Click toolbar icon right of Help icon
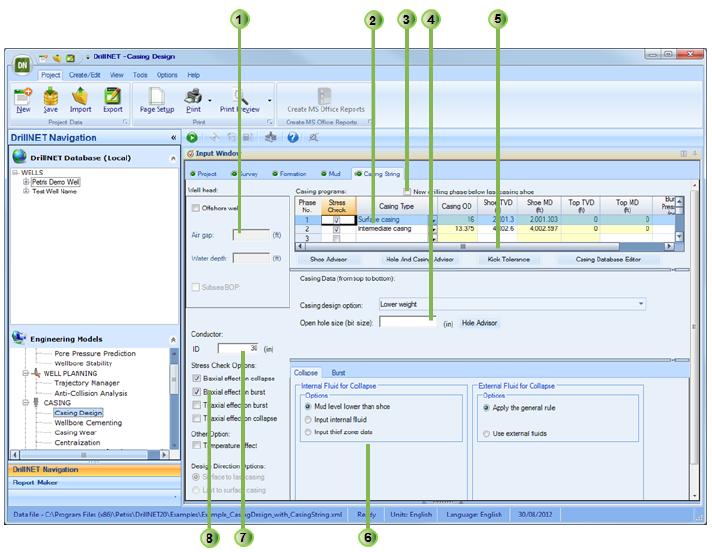Viewport: 712px width, 552px height. click(313, 137)
